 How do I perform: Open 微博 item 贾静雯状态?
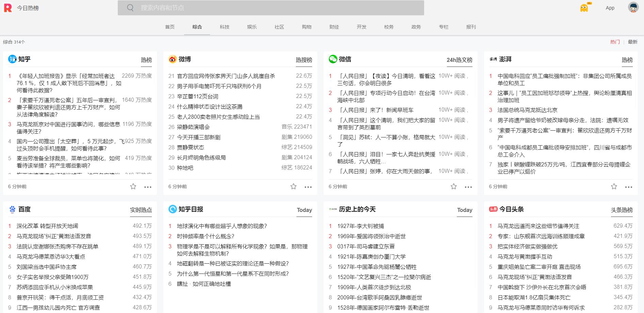[191, 148]
